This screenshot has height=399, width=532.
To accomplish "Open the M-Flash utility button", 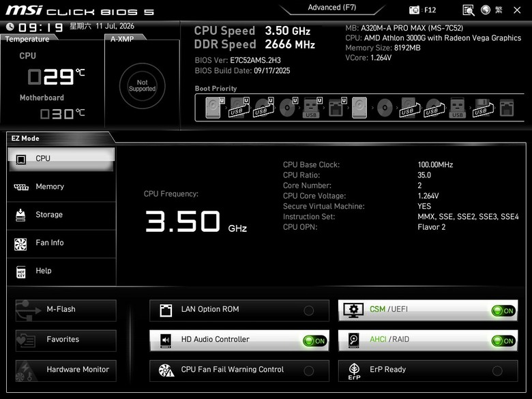I will coord(66,310).
